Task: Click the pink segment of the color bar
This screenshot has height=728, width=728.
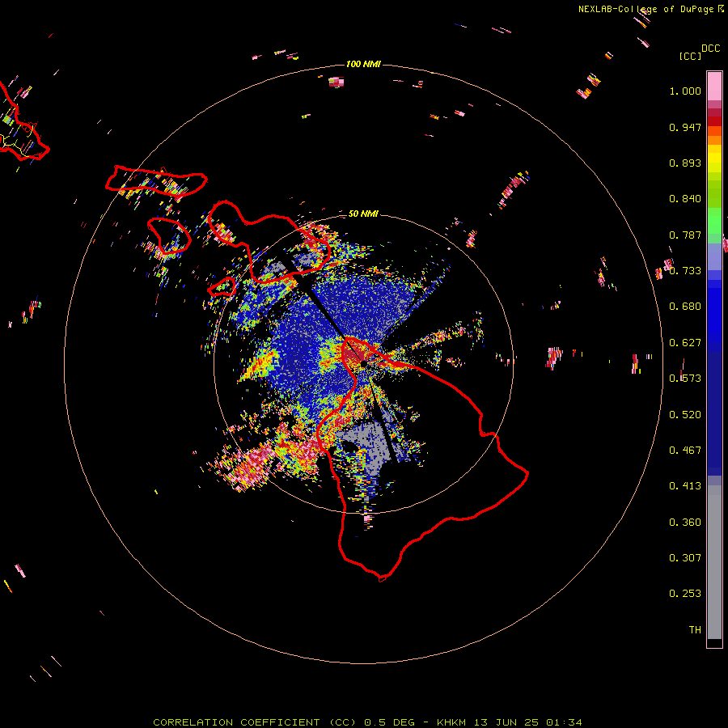Action: pyautogui.click(x=714, y=86)
